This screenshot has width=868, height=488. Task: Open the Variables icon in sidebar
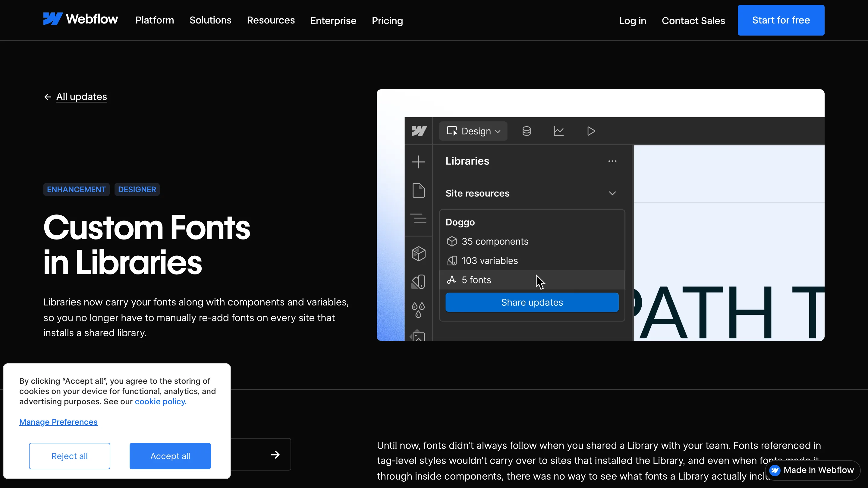click(419, 282)
